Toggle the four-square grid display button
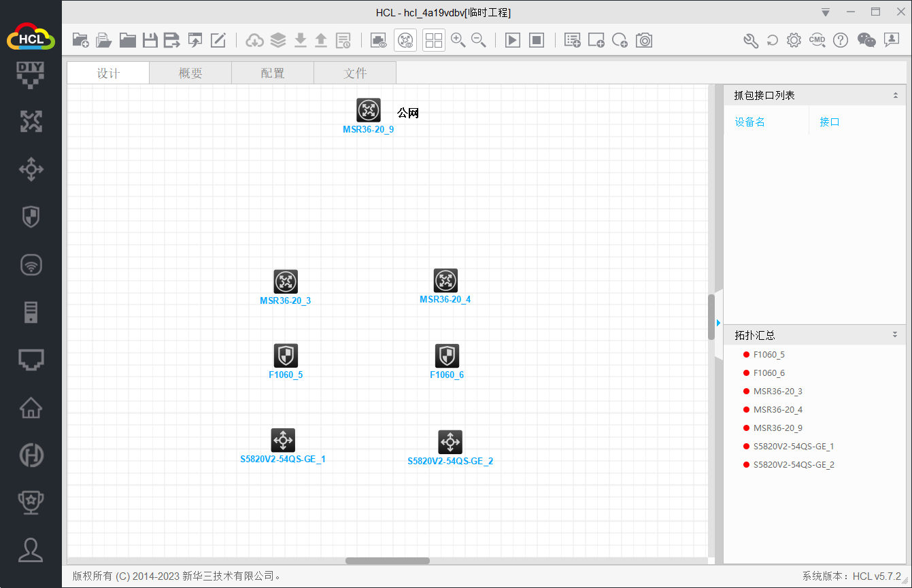Image resolution: width=912 pixels, height=588 pixels. tap(434, 40)
